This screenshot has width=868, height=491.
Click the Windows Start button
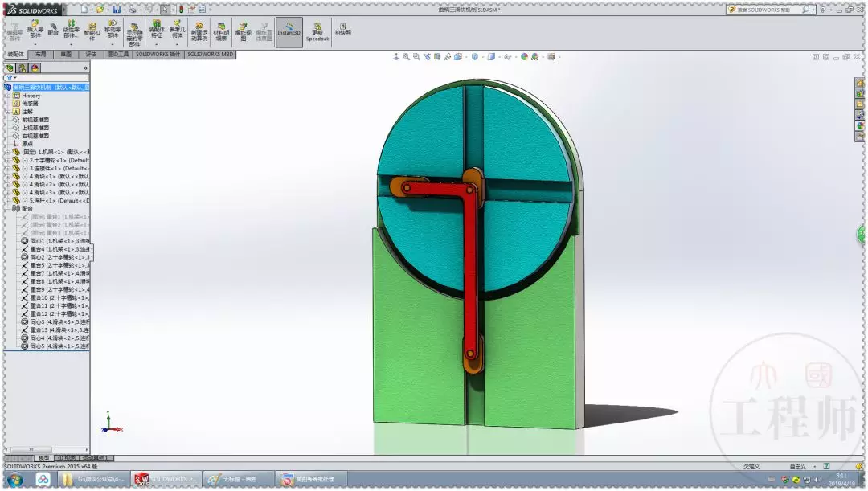(15, 480)
